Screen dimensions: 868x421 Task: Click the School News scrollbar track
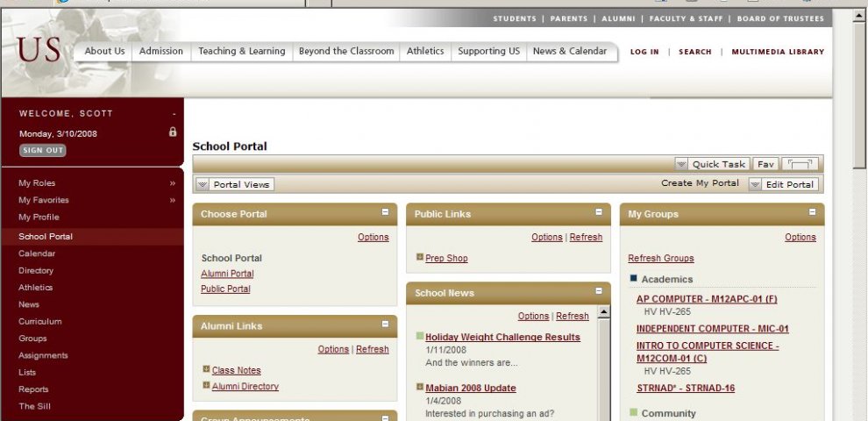(604, 370)
